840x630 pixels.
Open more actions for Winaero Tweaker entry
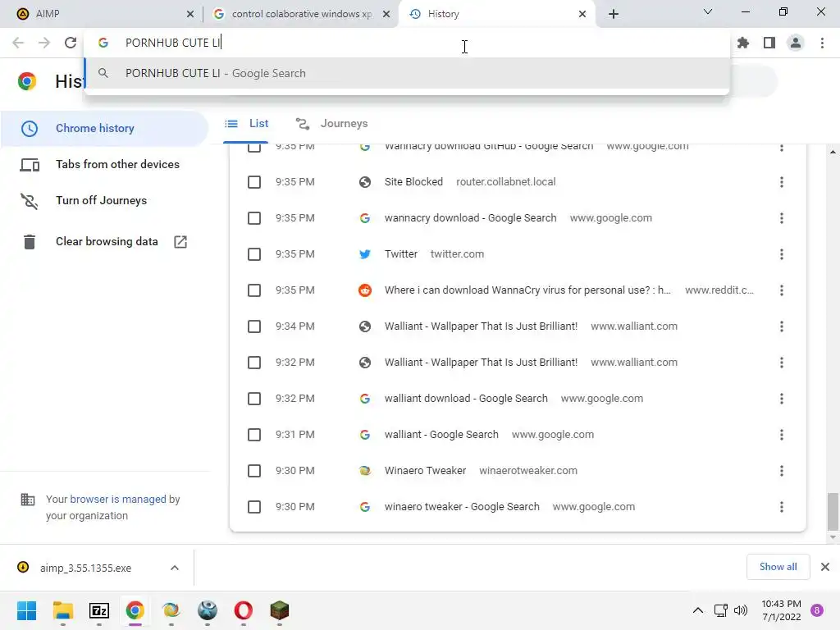782,471
